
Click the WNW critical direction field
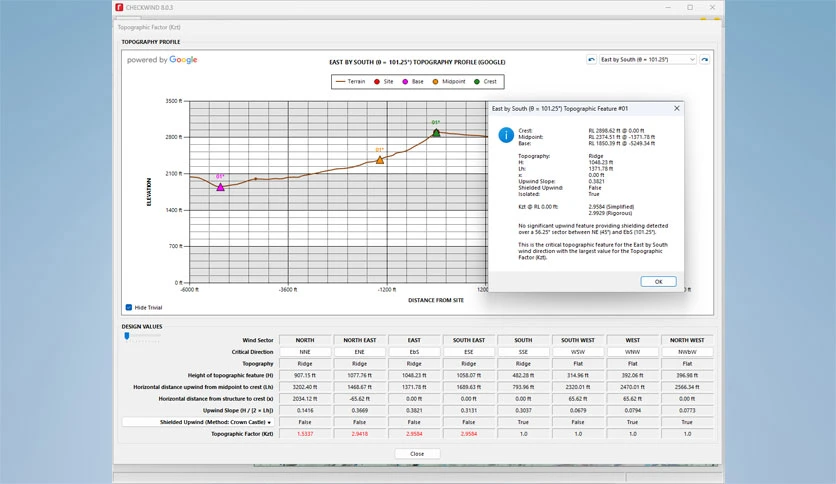pyautogui.click(x=632, y=352)
